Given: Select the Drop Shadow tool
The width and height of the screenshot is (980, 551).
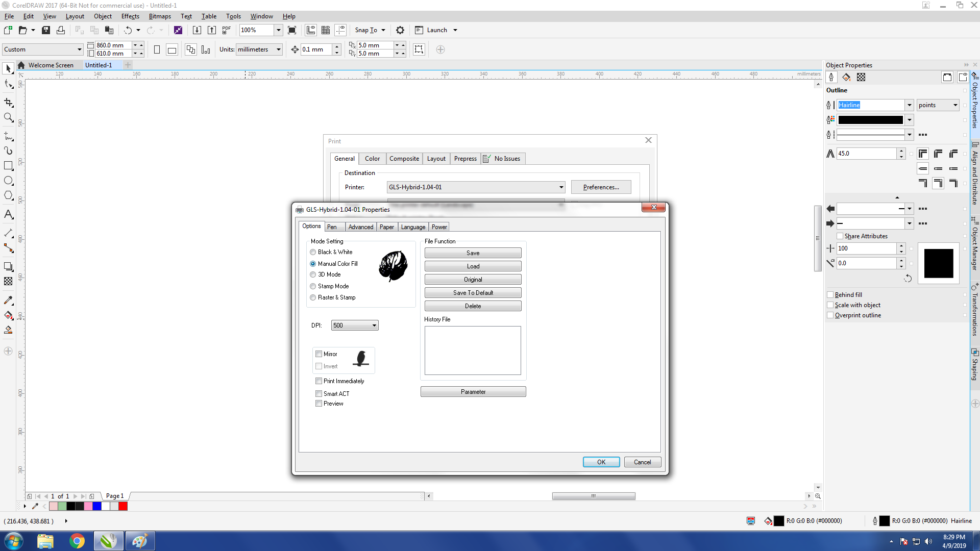Looking at the screenshot, I should point(8,266).
